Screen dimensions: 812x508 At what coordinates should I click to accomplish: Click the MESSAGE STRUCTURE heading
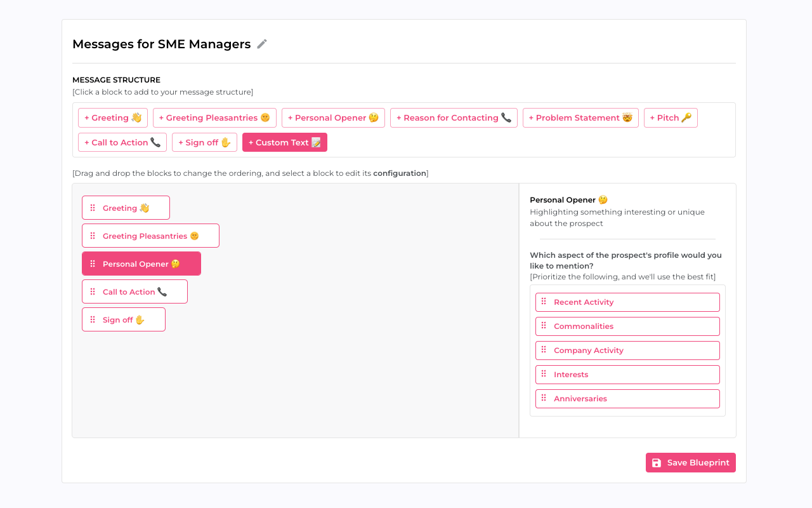(x=116, y=80)
